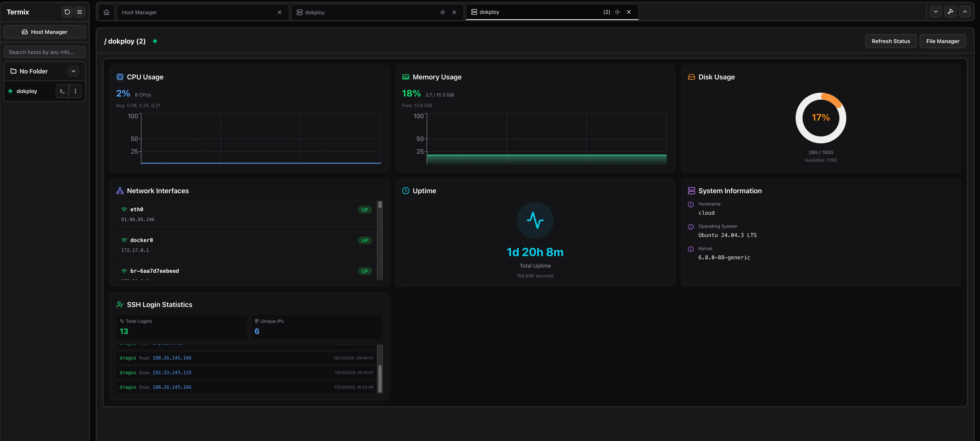The image size is (980, 441).
Task: Click the split-view icon on the active dokploy tab
Action: 617,12
